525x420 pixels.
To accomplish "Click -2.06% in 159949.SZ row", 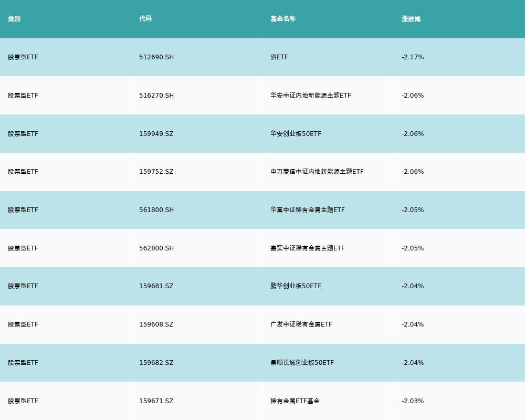I will click(413, 134).
